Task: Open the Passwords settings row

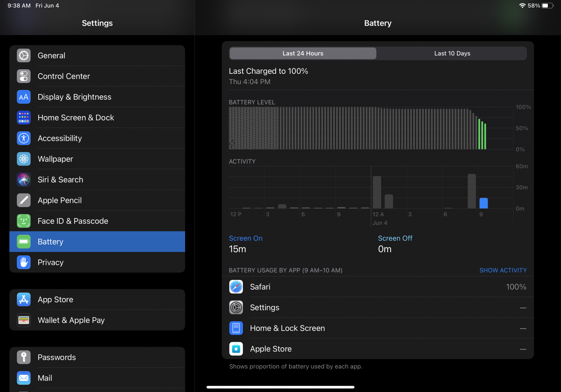Action: 97,357
